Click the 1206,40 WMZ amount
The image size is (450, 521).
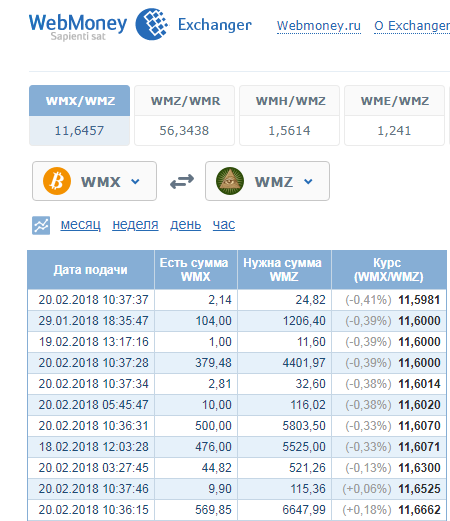pyautogui.click(x=304, y=321)
